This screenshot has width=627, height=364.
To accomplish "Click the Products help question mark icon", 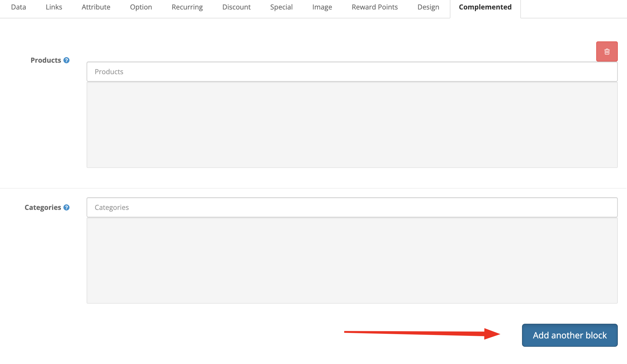I will (66, 60).
